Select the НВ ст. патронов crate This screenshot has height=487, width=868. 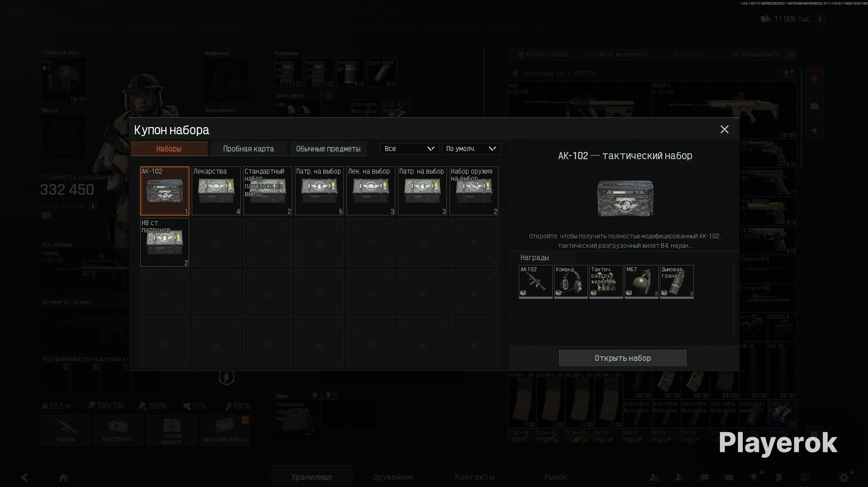pos(165,243)
